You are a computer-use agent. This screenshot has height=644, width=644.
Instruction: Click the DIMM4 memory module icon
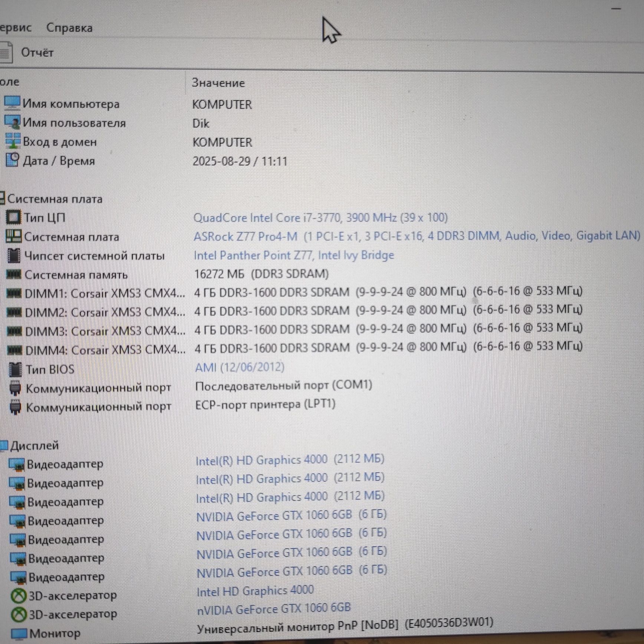click(15, 350)
